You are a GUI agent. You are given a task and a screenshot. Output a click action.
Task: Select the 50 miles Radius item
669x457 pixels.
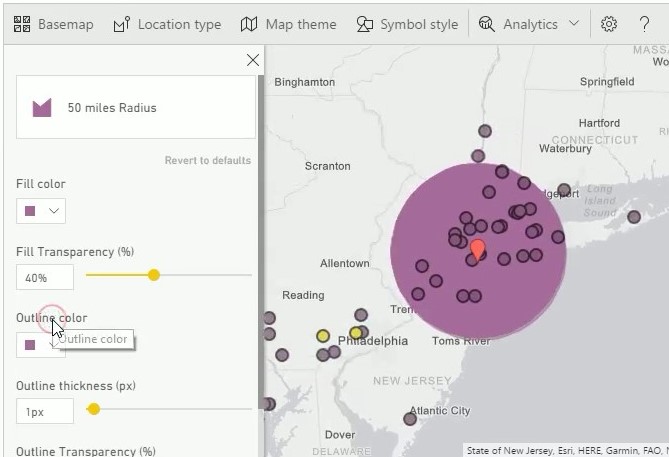[135, 108]
